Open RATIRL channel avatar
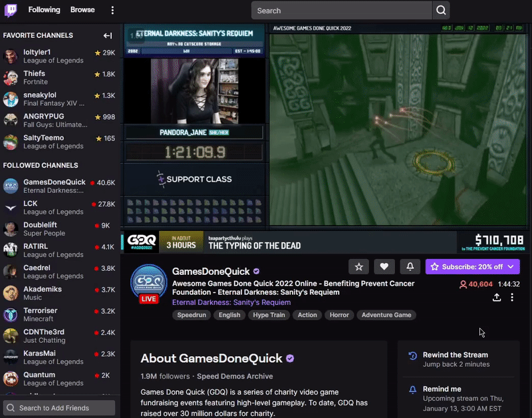 (x=11, y=250)
